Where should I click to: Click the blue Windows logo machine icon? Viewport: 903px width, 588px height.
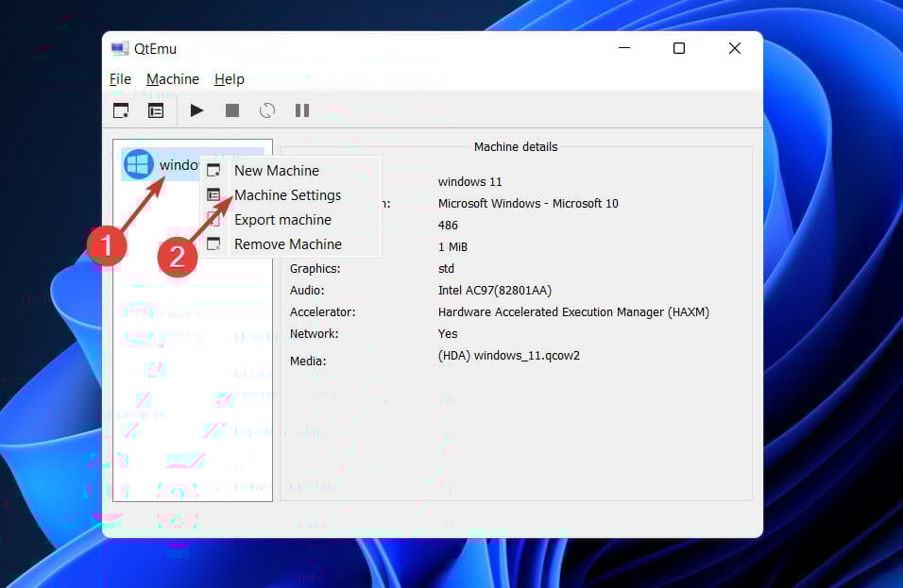[x=139, y=165]
